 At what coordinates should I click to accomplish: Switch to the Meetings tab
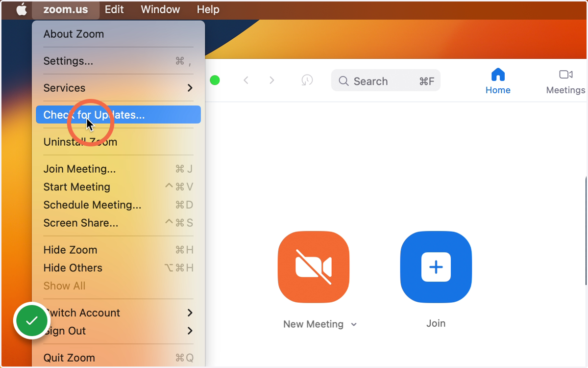tap(565, 81)
